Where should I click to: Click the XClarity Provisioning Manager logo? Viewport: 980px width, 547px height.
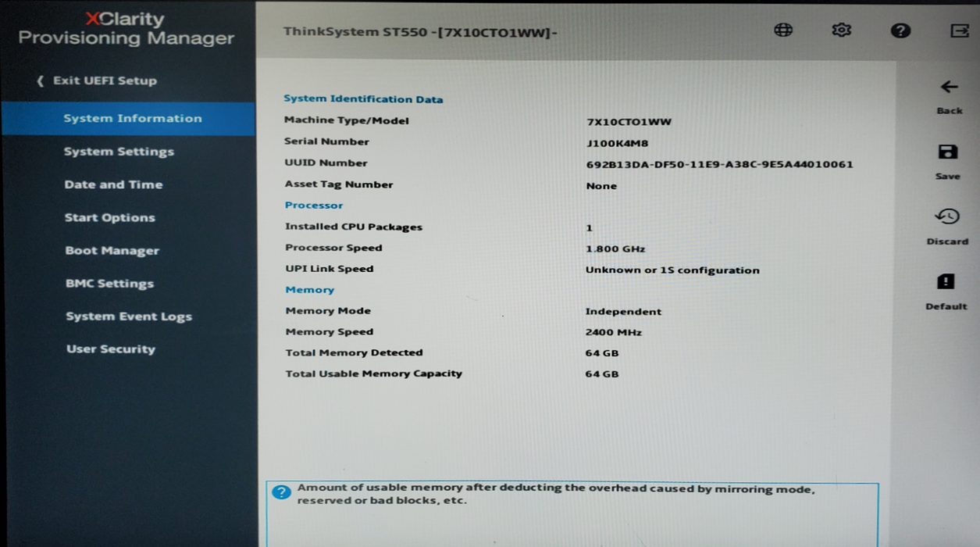pyautogui.click(x=127, y=28)
